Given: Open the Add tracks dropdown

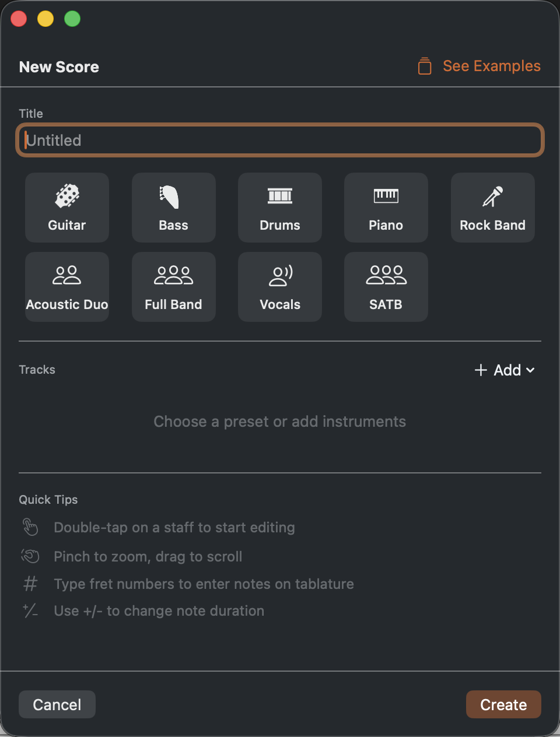Looking at the screenshot, I should (x=505, y=370).
